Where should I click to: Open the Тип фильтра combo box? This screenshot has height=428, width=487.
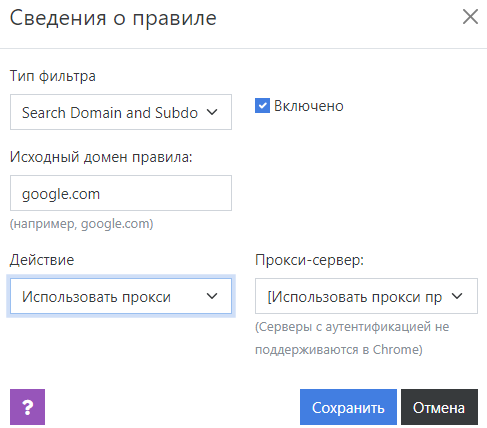(121, 112)
